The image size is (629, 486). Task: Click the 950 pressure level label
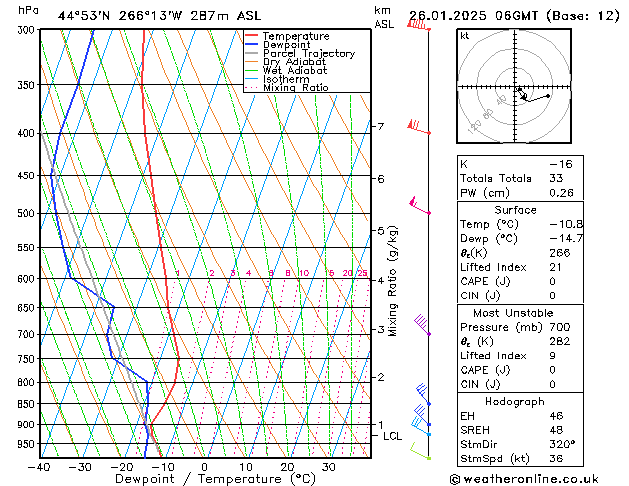tap(26, 444)
